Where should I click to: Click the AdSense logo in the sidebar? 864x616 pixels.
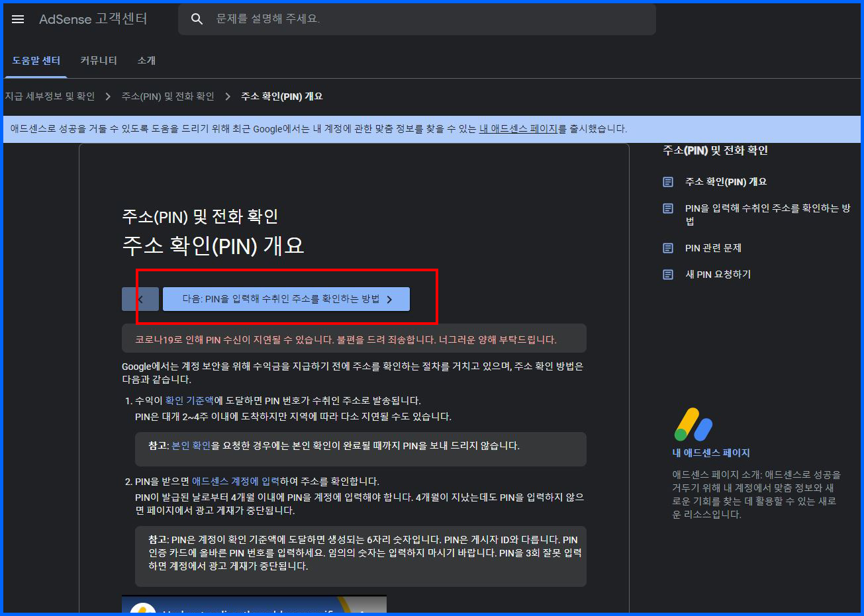click(x=693, y=425)
